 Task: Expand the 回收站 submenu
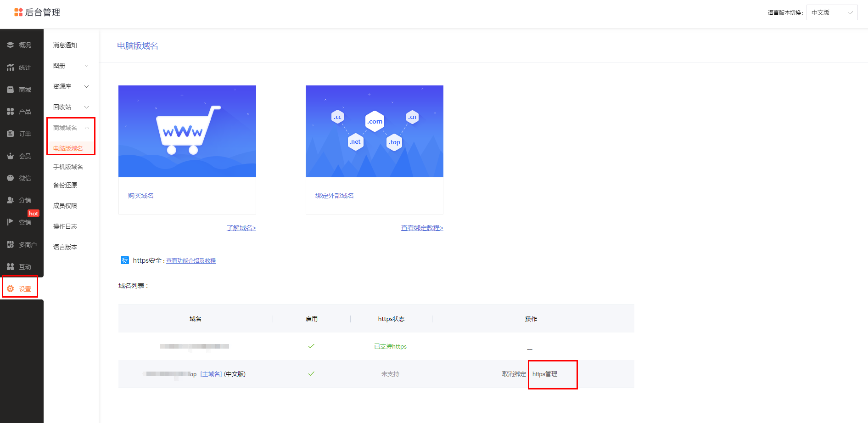pos(86,107)
